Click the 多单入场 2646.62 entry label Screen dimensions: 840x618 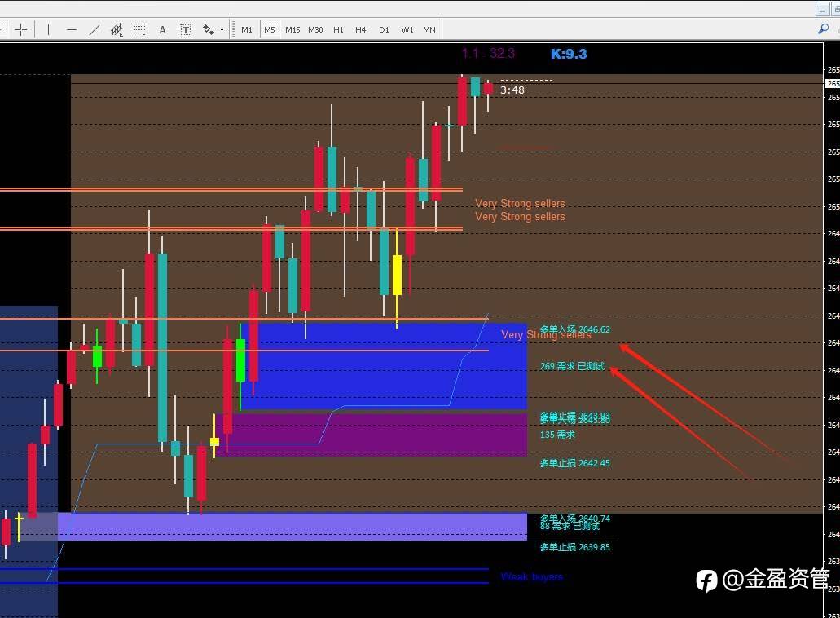575,329
